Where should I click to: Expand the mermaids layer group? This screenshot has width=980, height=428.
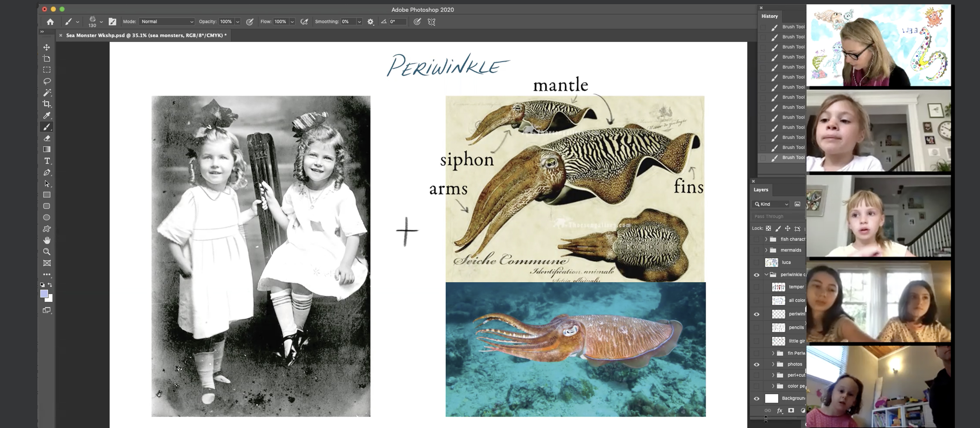tap(766, 250)
